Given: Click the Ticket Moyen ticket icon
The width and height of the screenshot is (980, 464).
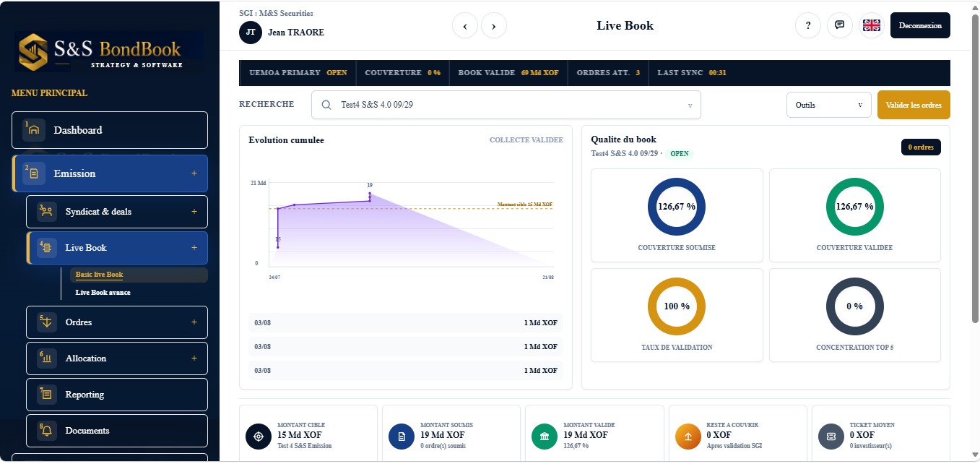Looking at the screenshot, I should tap(831, 436).
